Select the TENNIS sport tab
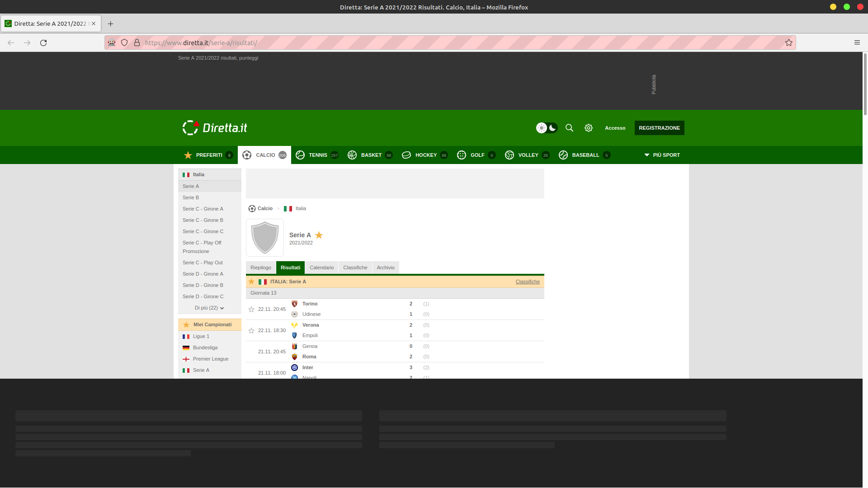Image resolution: width=868 pixels, height=488 pixels. [x=317, y=155]
